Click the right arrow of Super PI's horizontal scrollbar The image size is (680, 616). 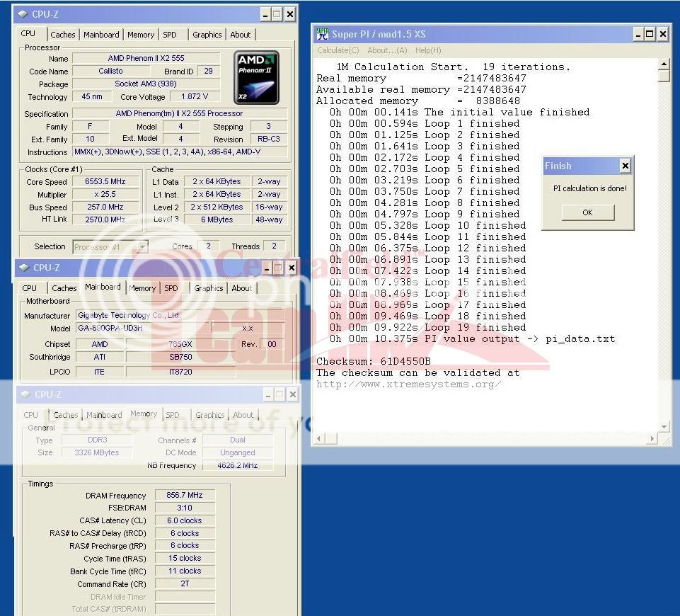[x=652, y=438]
